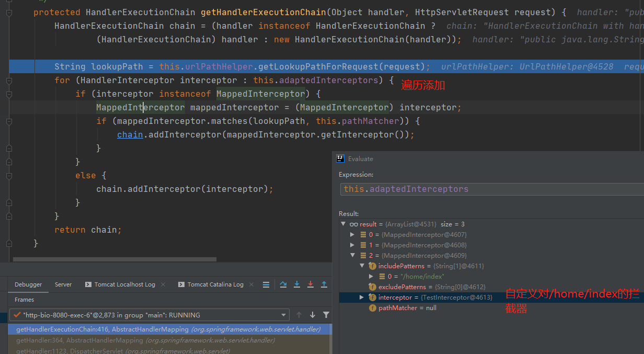Viewport: 644px width, 354px height.
Task: Expand the interceptor TestInterceptor@4613 node
Action: pyautogui.click(x=362, y=298)
